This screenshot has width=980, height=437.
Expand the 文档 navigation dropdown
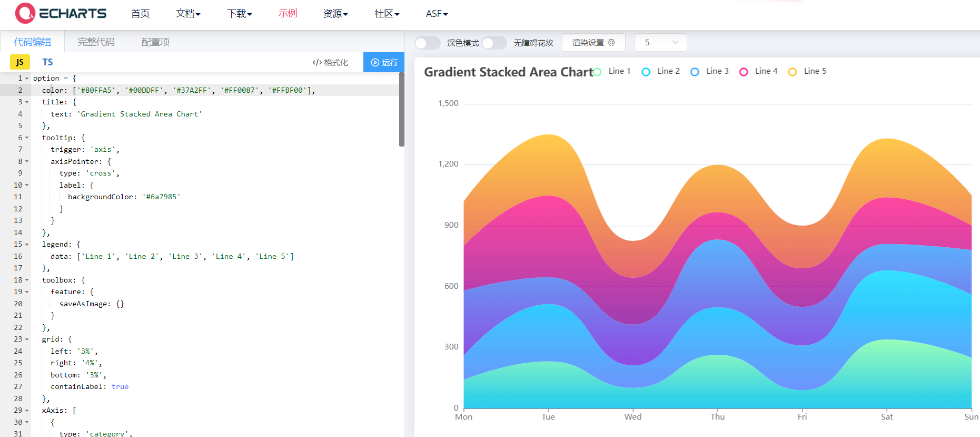click(x=188, y=14)
